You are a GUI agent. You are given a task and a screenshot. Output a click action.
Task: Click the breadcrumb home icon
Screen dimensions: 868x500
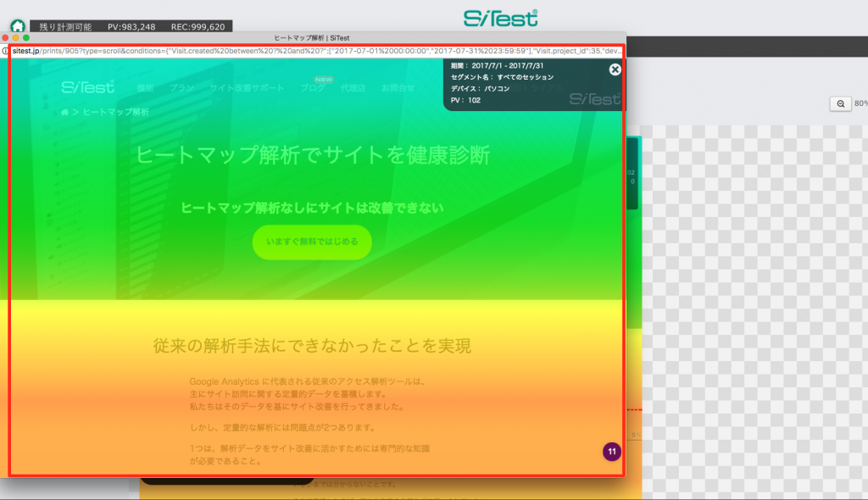(64, 112)
